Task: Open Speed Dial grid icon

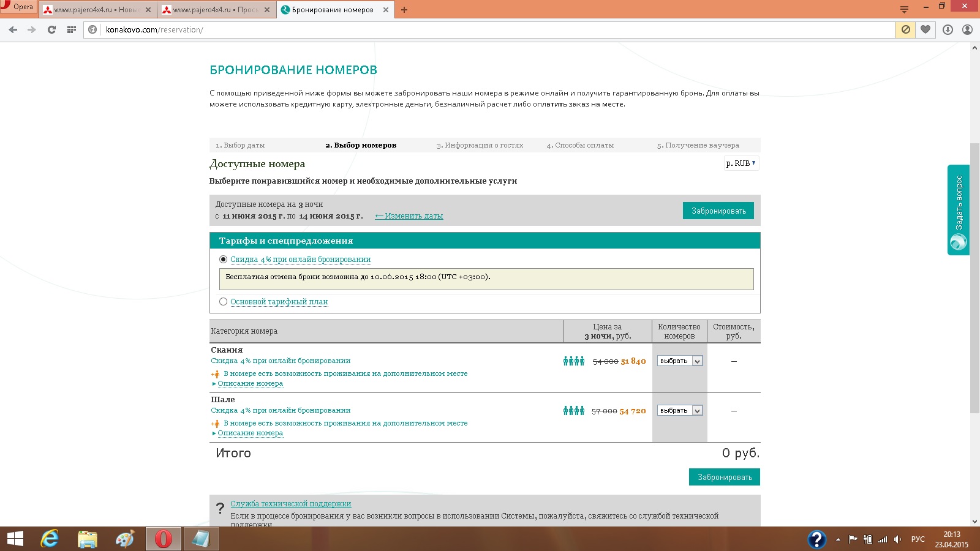Action: click(72, 29)
